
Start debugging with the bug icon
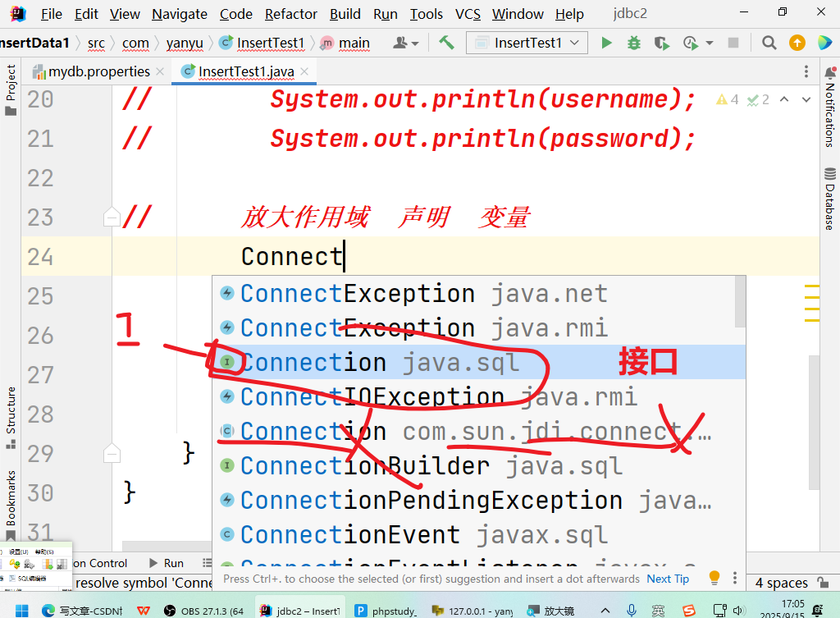[634, 43]
